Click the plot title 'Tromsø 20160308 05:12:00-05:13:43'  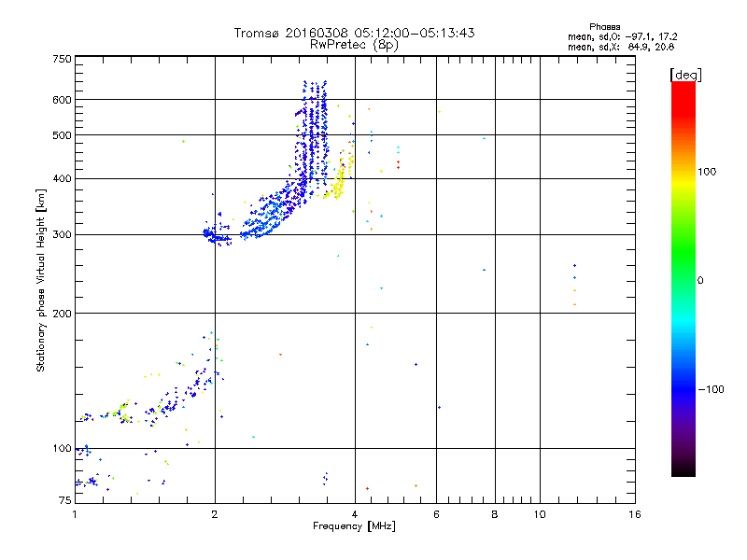tap(354, 33)
